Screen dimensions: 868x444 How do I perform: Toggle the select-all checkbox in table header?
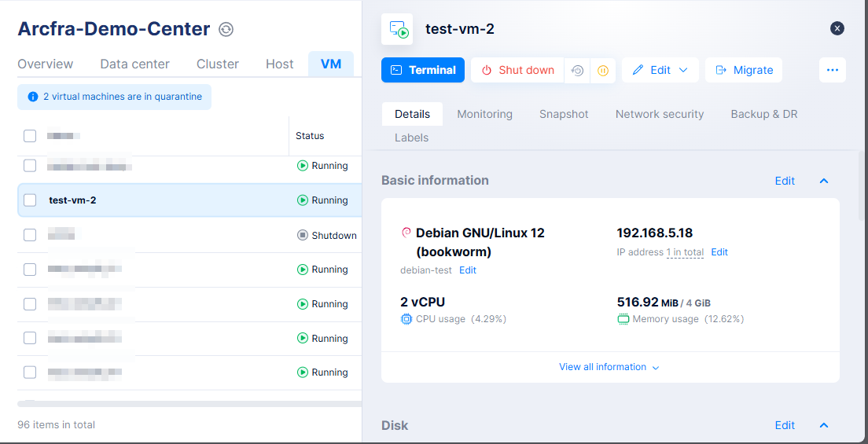(x=30, y=136)
